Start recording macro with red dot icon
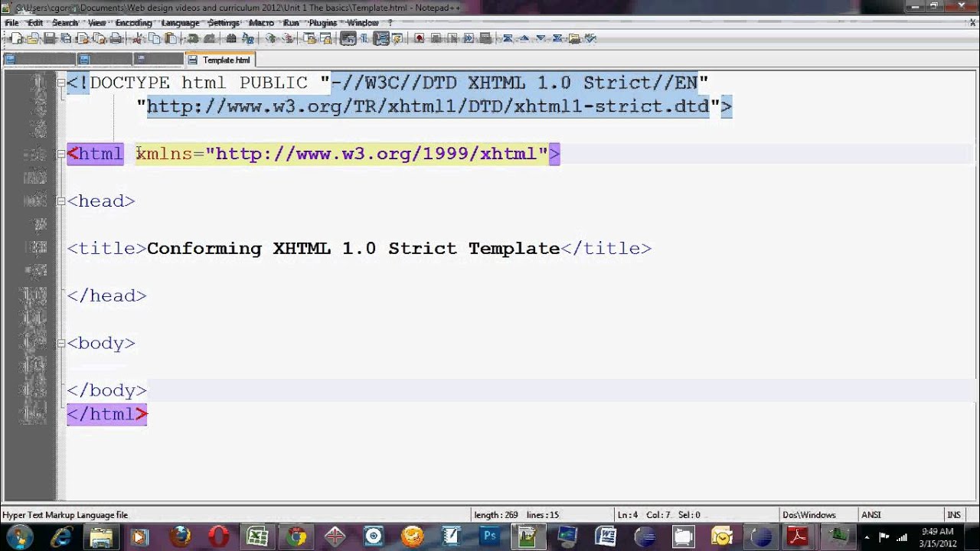Screen dimensions: 980x551 (420, 38)
